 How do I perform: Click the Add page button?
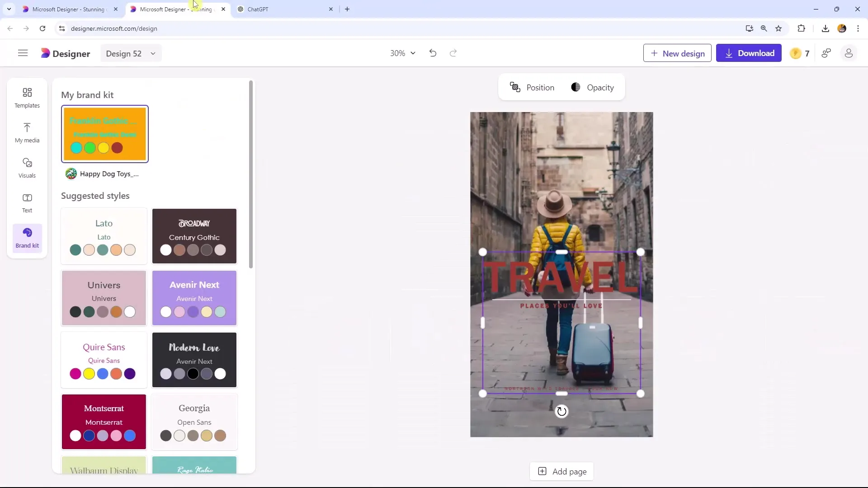[x=561, y=471]
